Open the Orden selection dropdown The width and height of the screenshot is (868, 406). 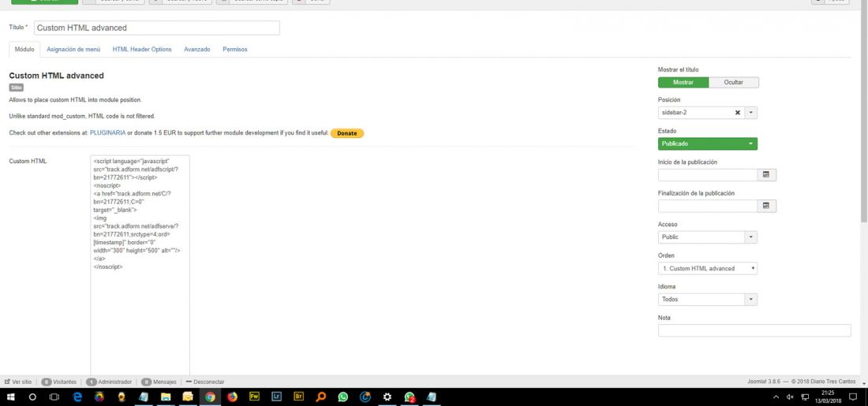click(x=708, y=268)
